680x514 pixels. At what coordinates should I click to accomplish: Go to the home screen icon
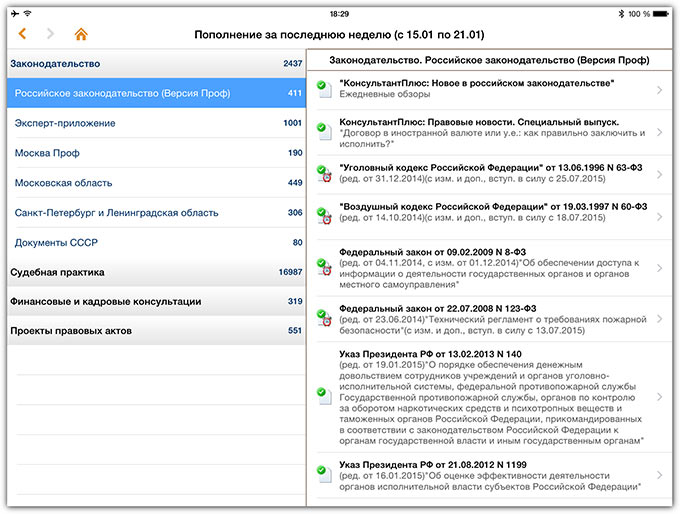(81, 34)
